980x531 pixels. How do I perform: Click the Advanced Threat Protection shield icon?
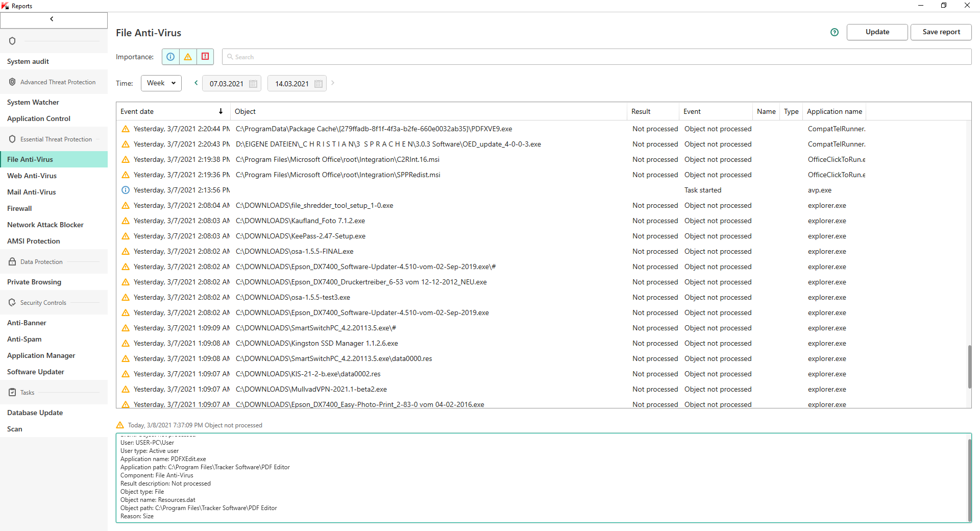pyautogui.click(x=12, y=82)
